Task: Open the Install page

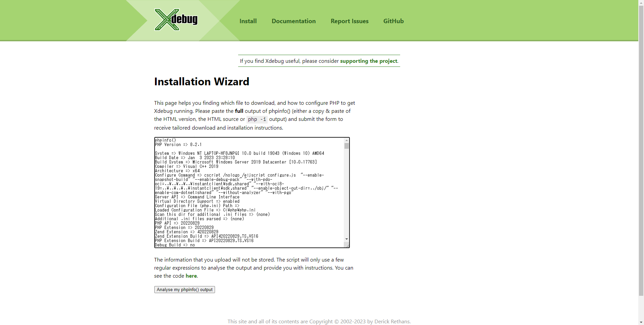Action: (x=248, y=21)
